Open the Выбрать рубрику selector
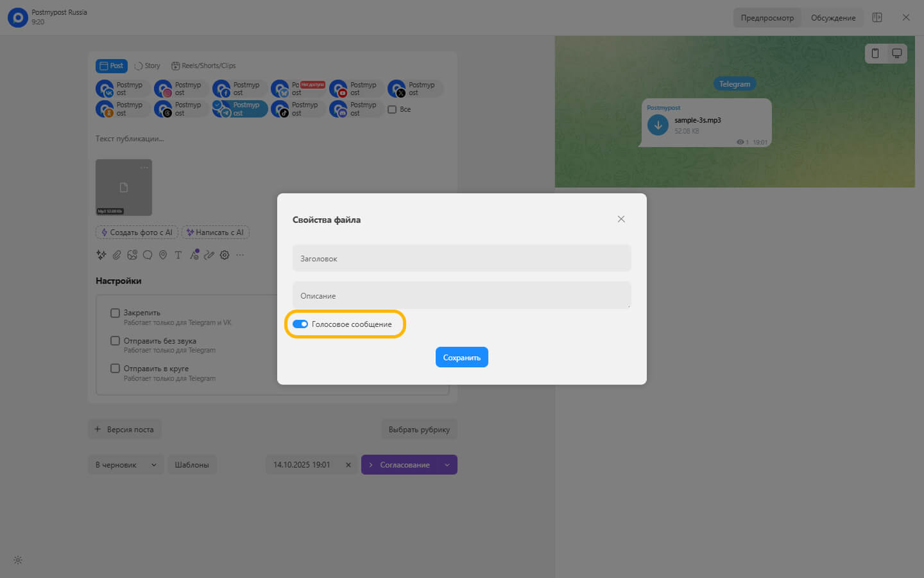 (419, 430)
